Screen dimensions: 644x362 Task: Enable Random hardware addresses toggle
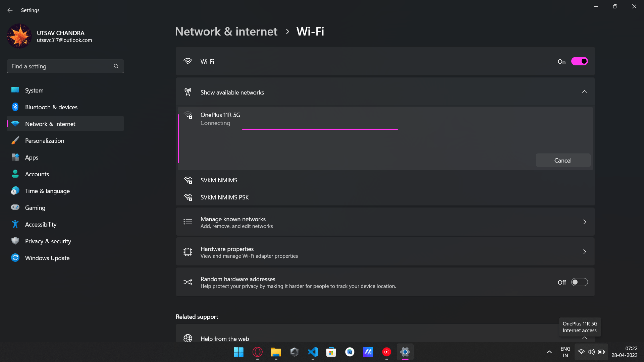click(579, 282)
